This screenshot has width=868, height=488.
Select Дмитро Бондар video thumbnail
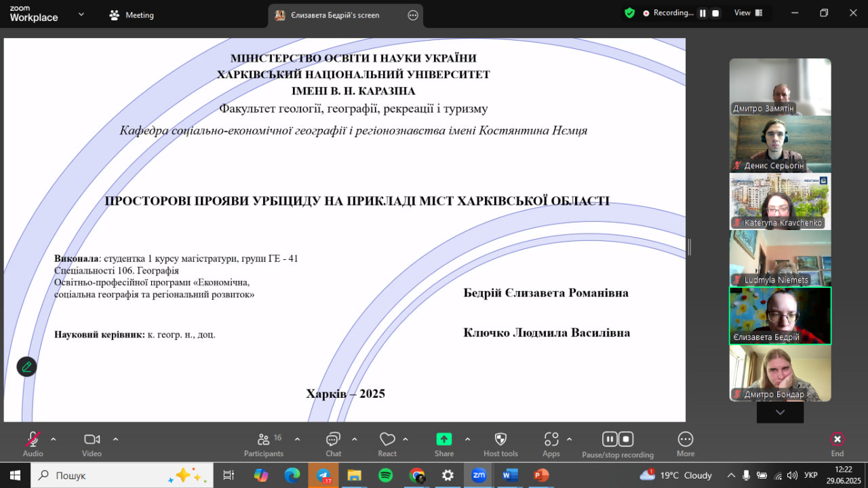(780, 373)
